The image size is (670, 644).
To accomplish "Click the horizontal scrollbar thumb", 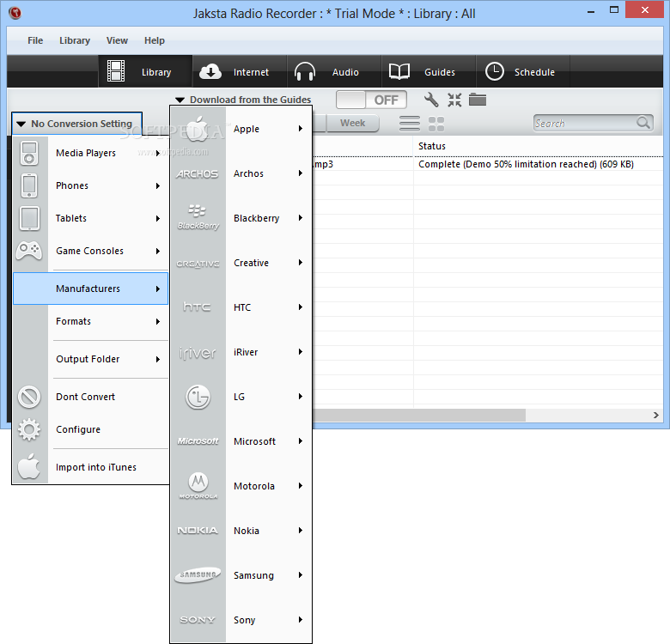I will click(x=419, y=415).
